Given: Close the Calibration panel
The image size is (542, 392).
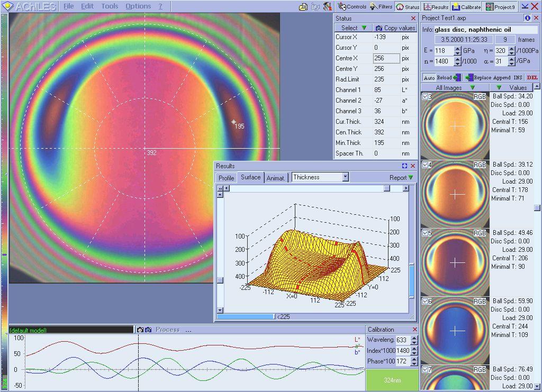Looking at the screenshot, I should pyautogui.click(x=415, y=330).
